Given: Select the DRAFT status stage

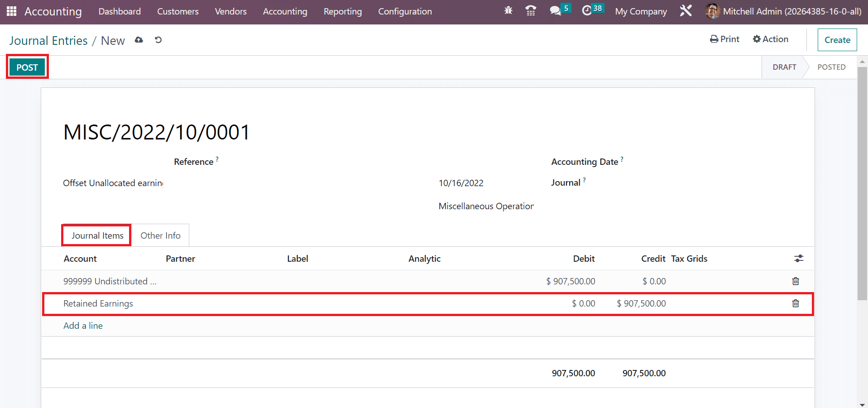Looking at the screenshot, I should [784, 67].
